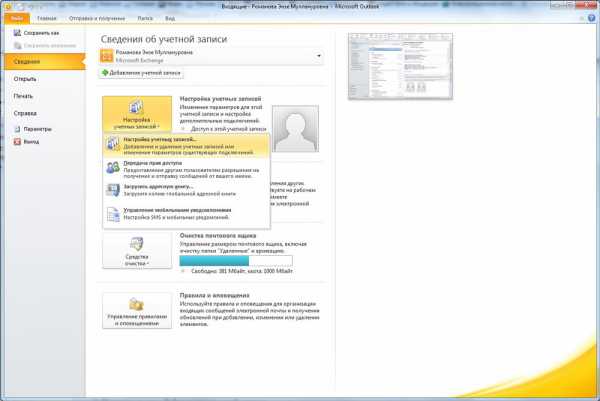The height and width of the screenshot is (401, 600).
Task: Expand the account selector dropdown arrow
Action: click(x=318, y=56)
